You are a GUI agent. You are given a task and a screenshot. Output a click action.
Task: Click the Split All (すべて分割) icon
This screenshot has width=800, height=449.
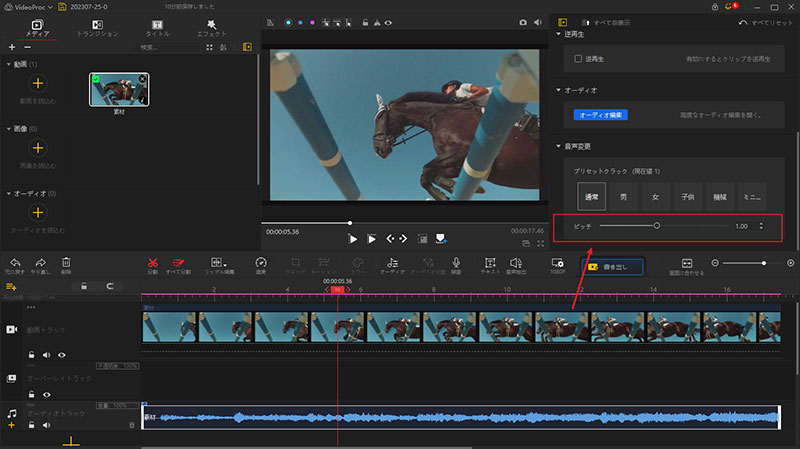pyautogui.click(x=178, y=263)
